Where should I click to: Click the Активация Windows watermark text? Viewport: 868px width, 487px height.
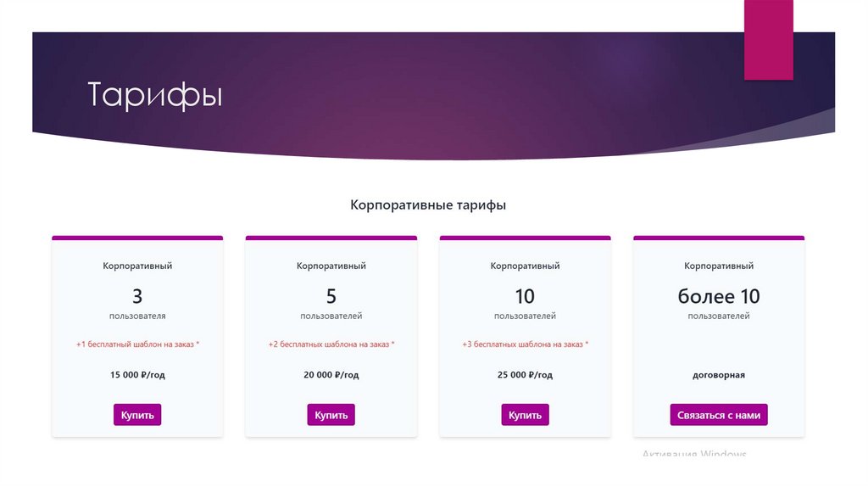[x=694, y=455]
